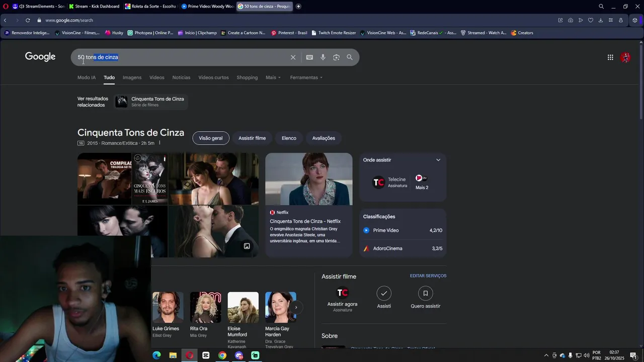Open the Pinterest - Brasil bookmark

click(x=289, y=33)
